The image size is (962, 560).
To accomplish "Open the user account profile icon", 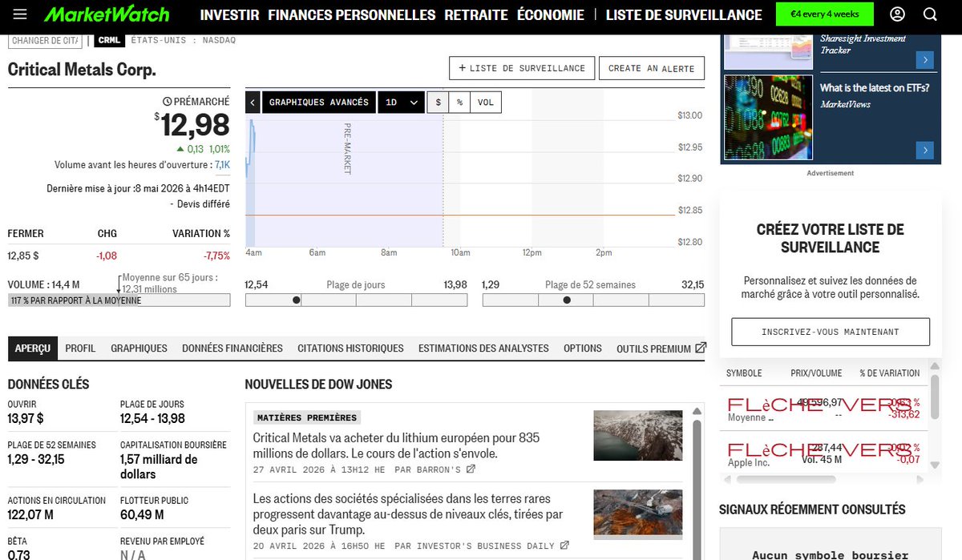I will 898,14.
